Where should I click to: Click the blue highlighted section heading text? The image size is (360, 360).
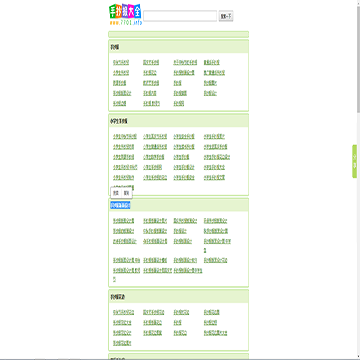click(120, 205)
